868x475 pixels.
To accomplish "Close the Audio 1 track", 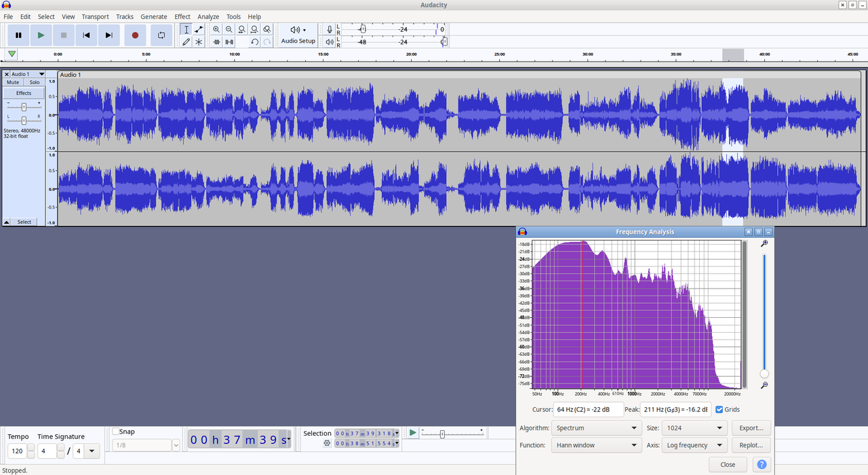I will click(x=7, y=74).
